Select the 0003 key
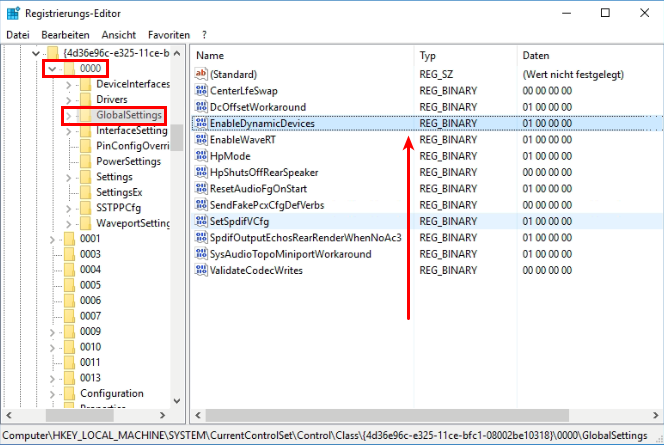Image resolution: width=664 pixels, height=445 pixels. [x=90, y=254]
